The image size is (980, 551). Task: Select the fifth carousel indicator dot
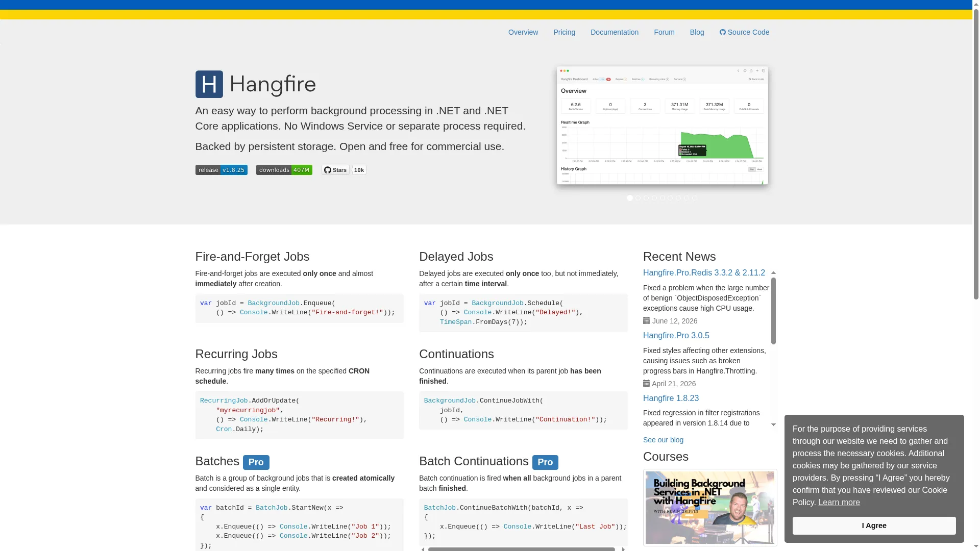coord(662,198)
